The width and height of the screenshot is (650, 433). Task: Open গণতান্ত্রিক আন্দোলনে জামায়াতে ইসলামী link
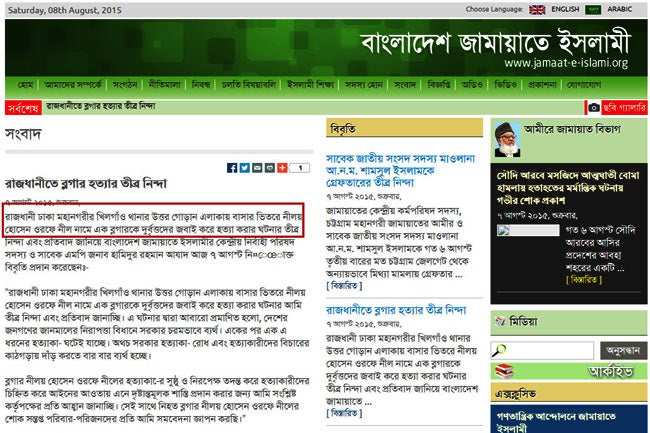[555, 422]
